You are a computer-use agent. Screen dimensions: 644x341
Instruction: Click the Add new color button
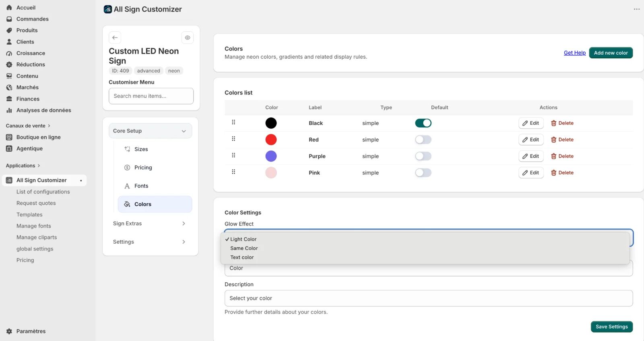point(611,53)
